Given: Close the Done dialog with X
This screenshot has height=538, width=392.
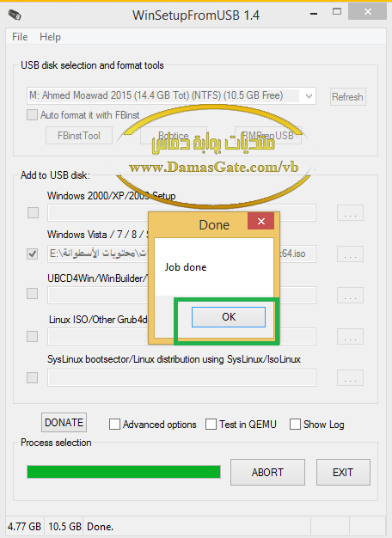Looking at the screenshot, I should tap(260, 222).
